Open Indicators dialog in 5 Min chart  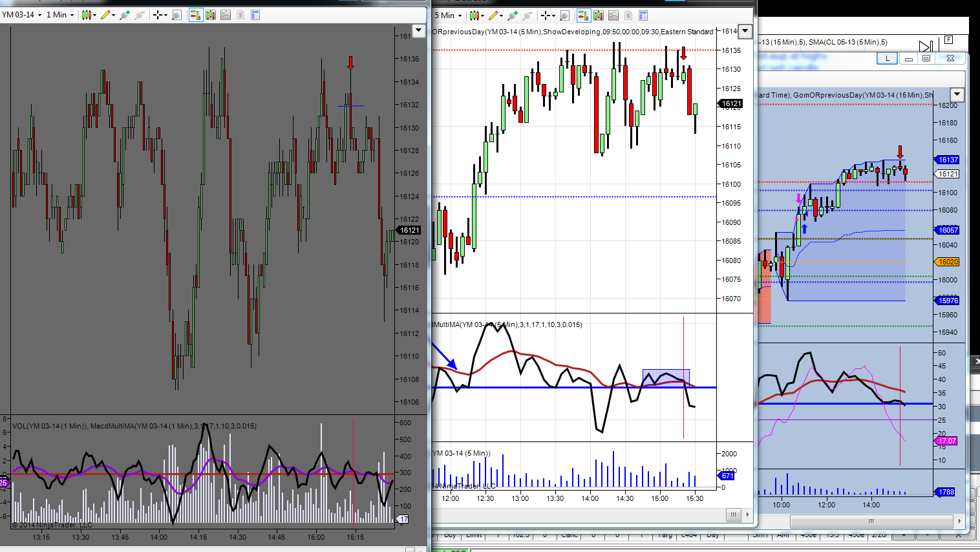613,16
